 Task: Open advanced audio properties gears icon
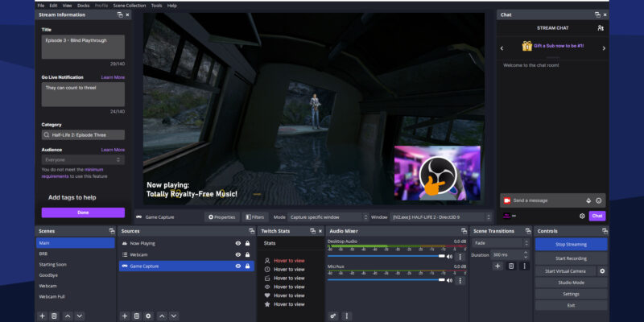(333, 316)
